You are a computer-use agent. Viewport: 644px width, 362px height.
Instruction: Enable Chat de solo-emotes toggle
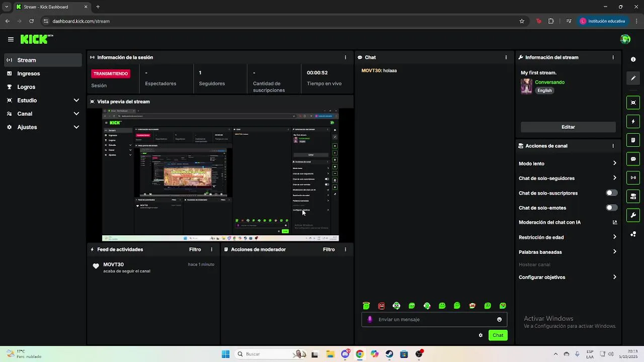pos(611,208)
